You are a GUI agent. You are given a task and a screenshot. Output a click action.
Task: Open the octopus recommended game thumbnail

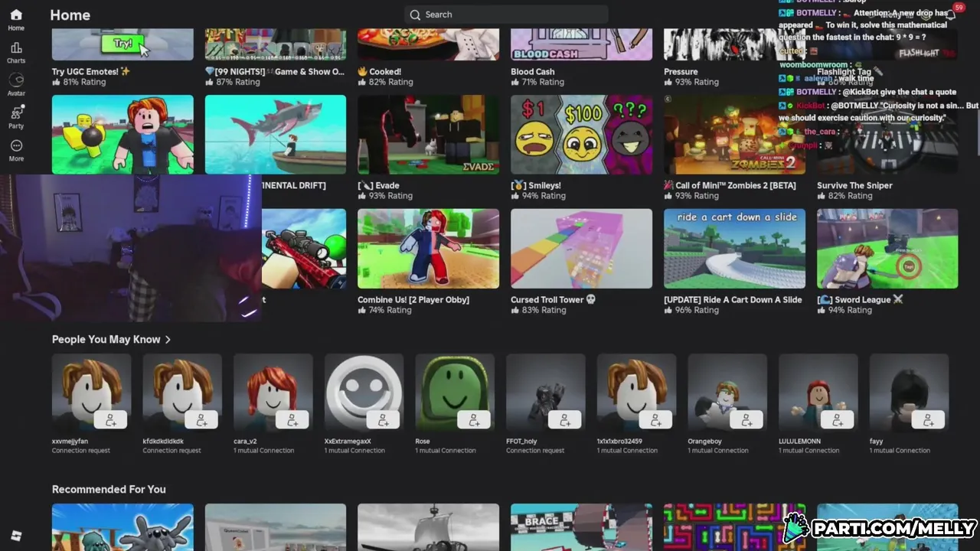pos(122,527)
